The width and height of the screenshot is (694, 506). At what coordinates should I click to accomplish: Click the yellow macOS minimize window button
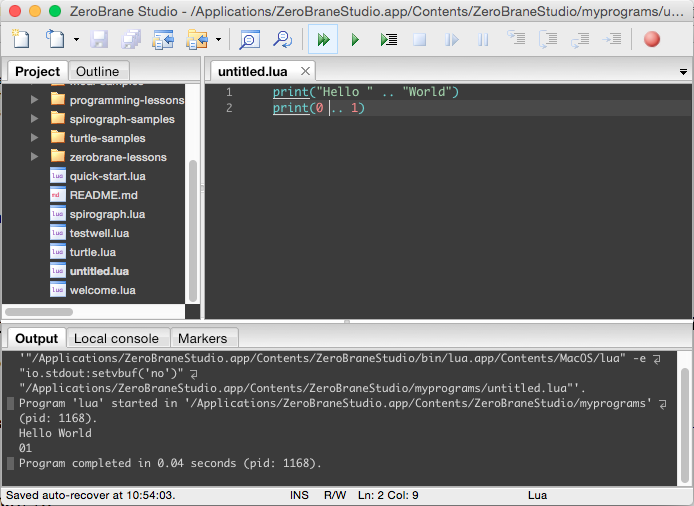coord(35,11)
